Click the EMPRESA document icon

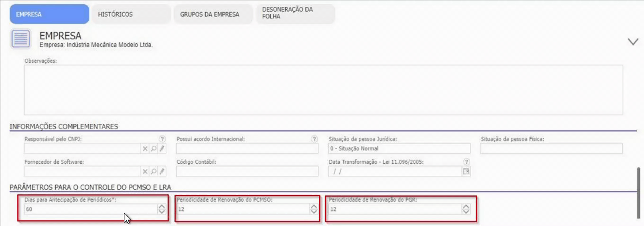(x=21, y=39)
